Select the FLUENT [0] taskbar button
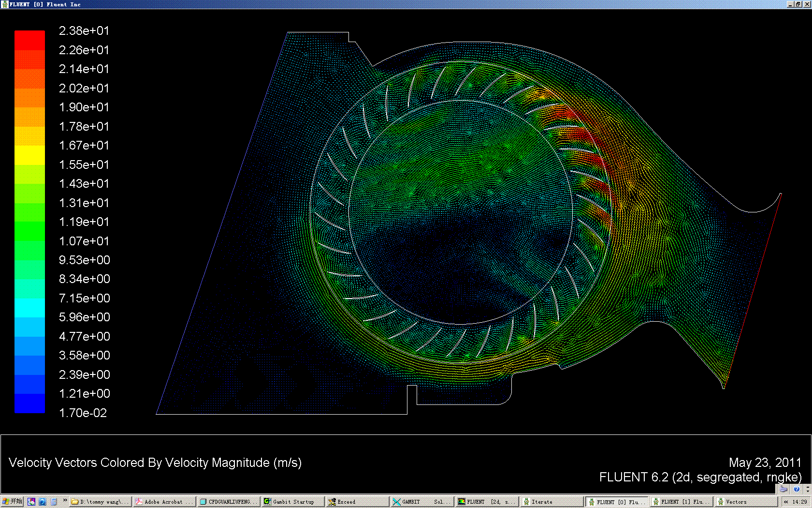This screenshot has height=508, width=812. pos(616,502)
